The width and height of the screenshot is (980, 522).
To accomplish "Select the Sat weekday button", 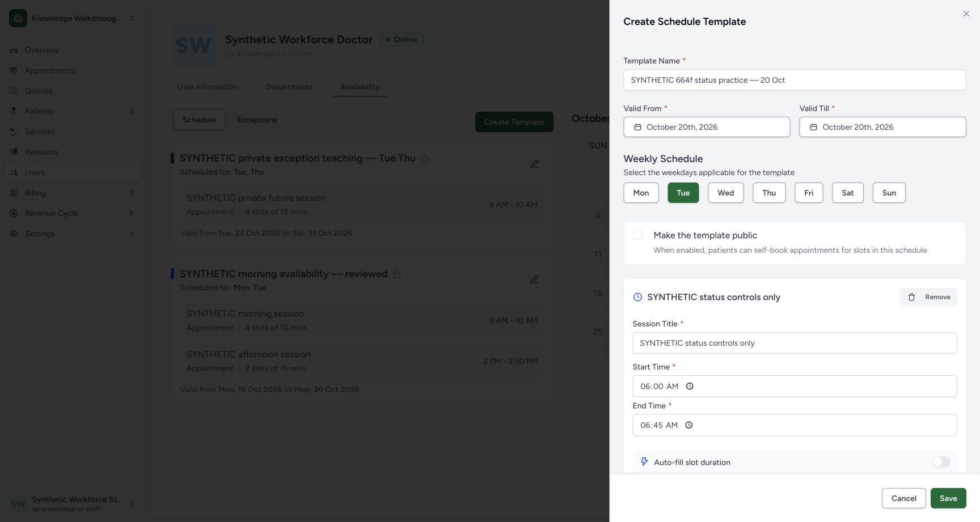I will 848,193.
